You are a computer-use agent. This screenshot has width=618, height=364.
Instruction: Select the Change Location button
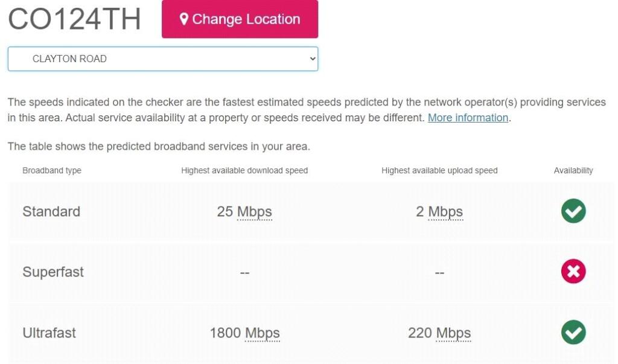coord(240,19)
